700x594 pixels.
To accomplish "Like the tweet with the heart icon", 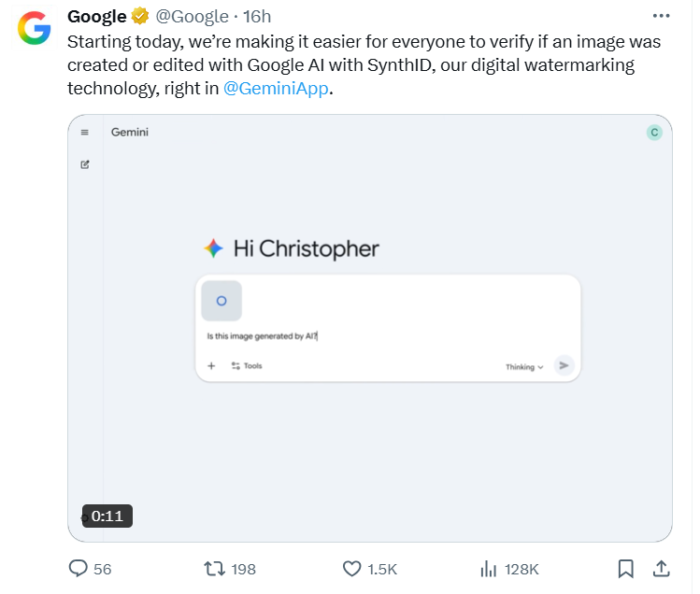I will (351, 569).
